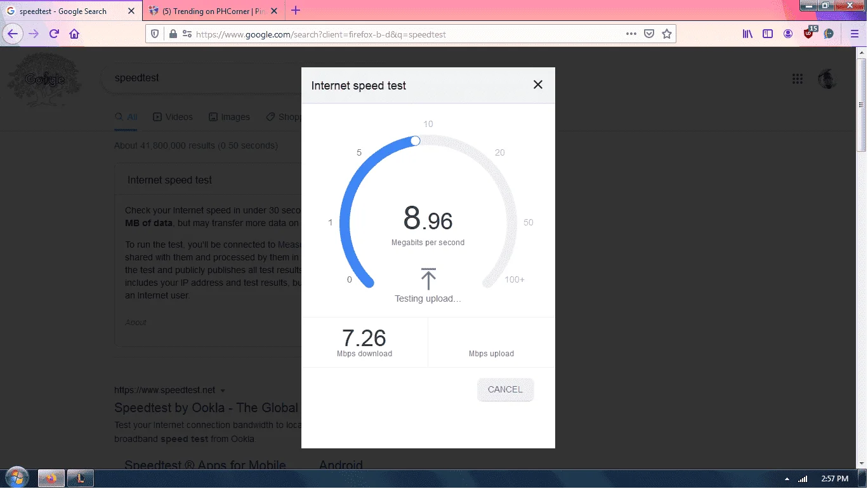Save the page to Pocket

pos(649,34)
